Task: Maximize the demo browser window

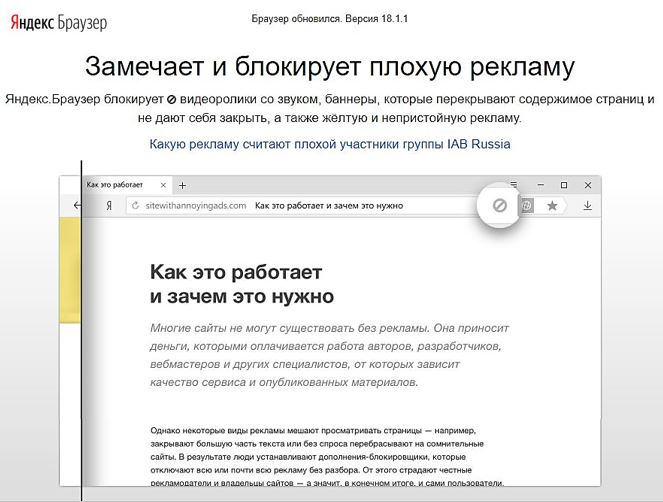Action: pos(564,185)
